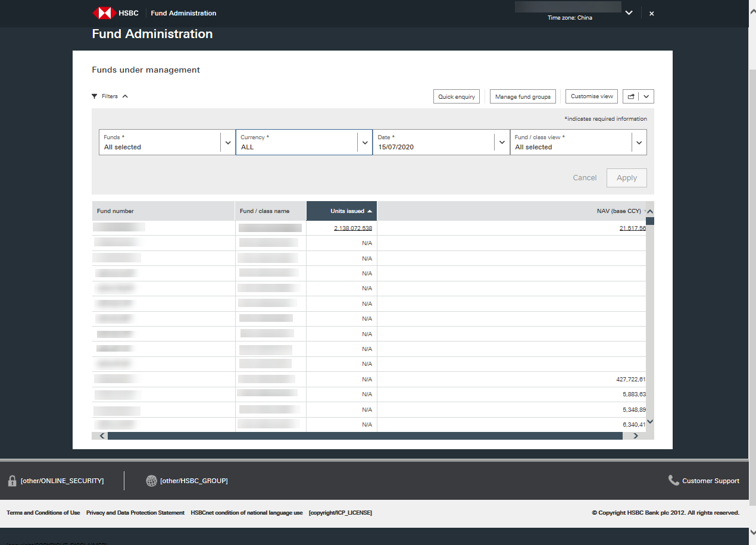Click the page scroll down arrow

[x=752, y=533]
